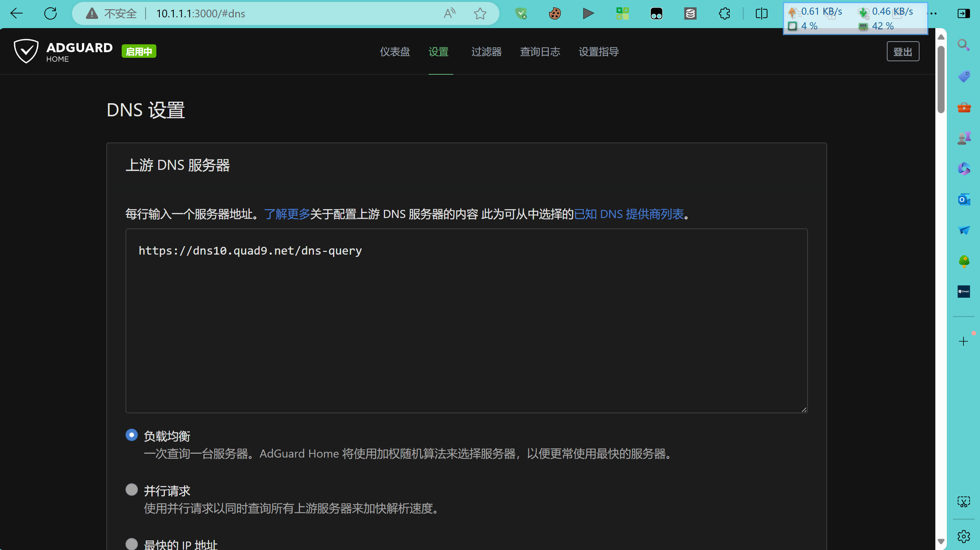
Task: Open sidebar Microsoft 365 Copilot icon
Action: click(x=964, y=169)
